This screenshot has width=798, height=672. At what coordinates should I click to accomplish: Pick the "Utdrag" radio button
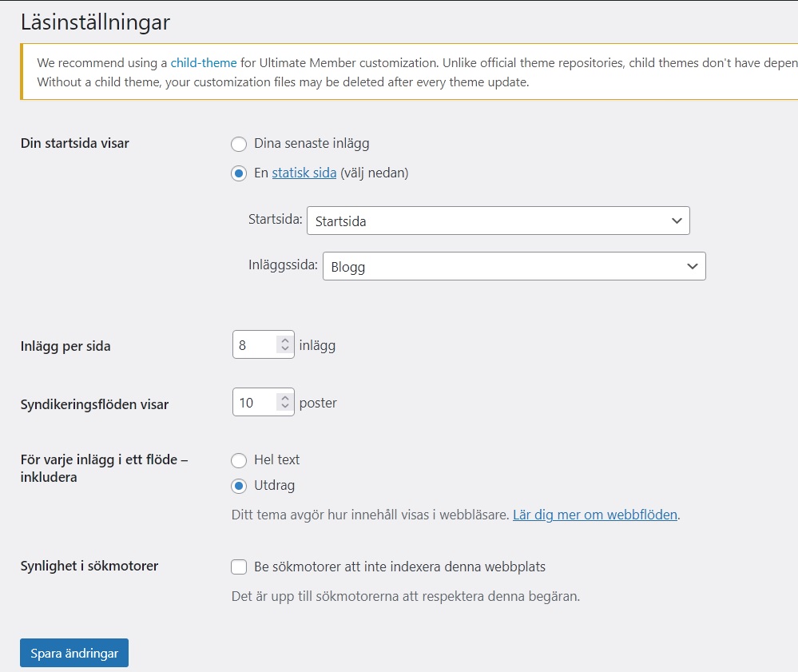tap(238, 486)
